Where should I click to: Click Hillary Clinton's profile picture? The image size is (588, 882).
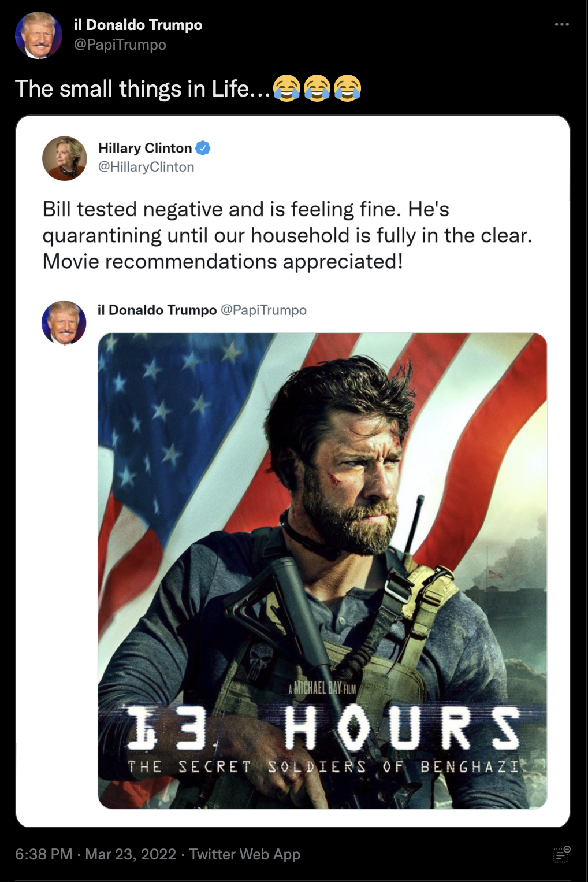click(65, 158)
